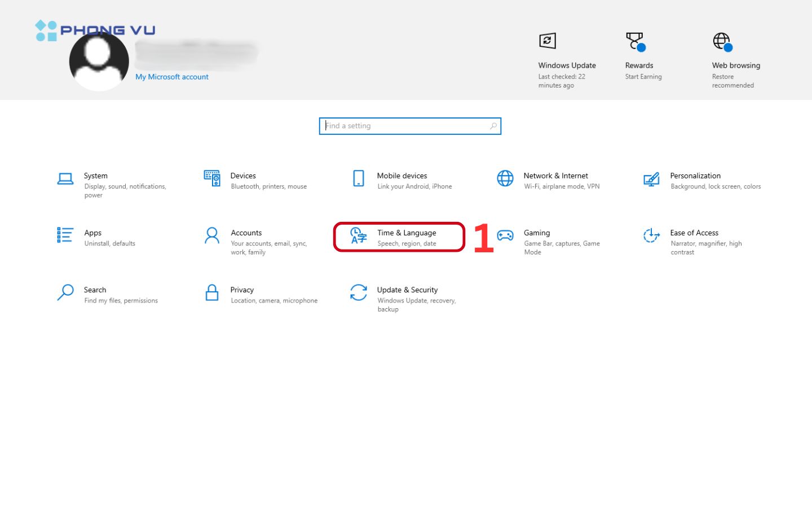Click the Windows Update status icon
The height and width of the screenshot is (508, 812).
[548, 41]
